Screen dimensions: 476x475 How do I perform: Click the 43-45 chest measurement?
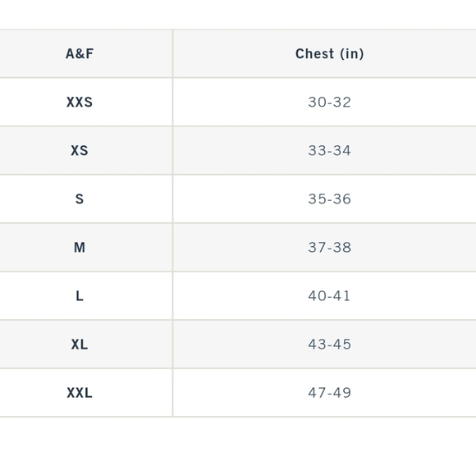(329, 345)
